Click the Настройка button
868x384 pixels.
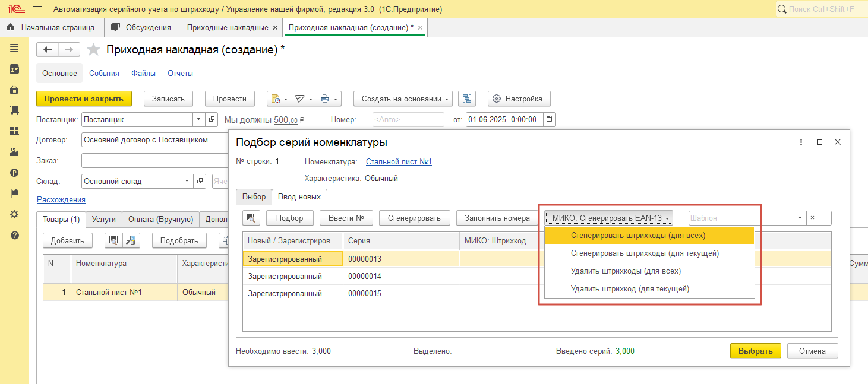pos(519,99)
